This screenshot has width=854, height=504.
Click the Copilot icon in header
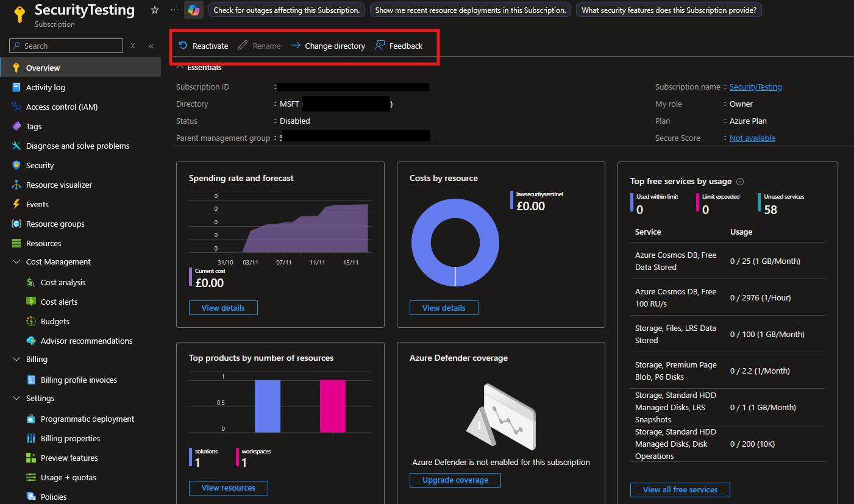coord(193,10)
